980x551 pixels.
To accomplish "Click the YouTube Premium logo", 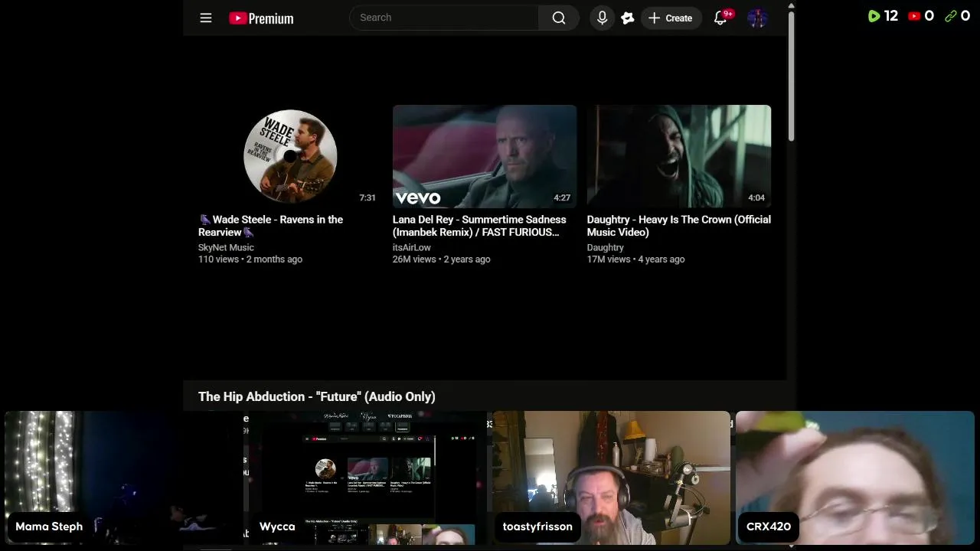I will (261, 18).
